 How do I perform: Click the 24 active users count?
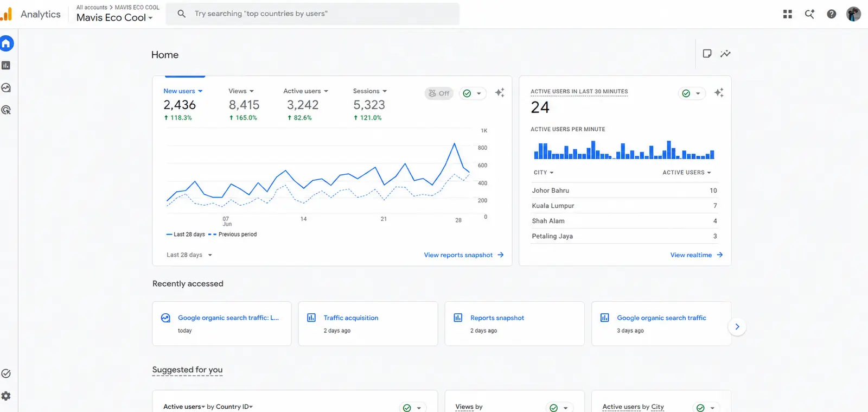coord(540,107)
